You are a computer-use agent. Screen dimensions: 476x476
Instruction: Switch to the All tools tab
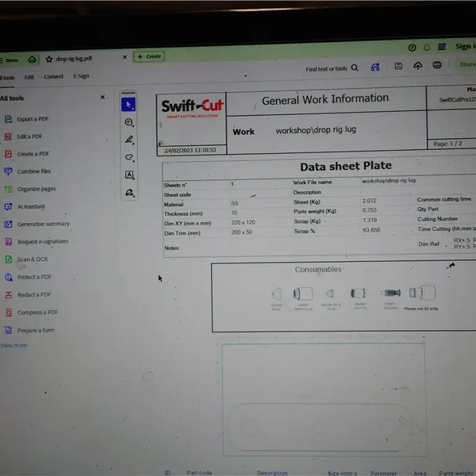pos(7,78)
